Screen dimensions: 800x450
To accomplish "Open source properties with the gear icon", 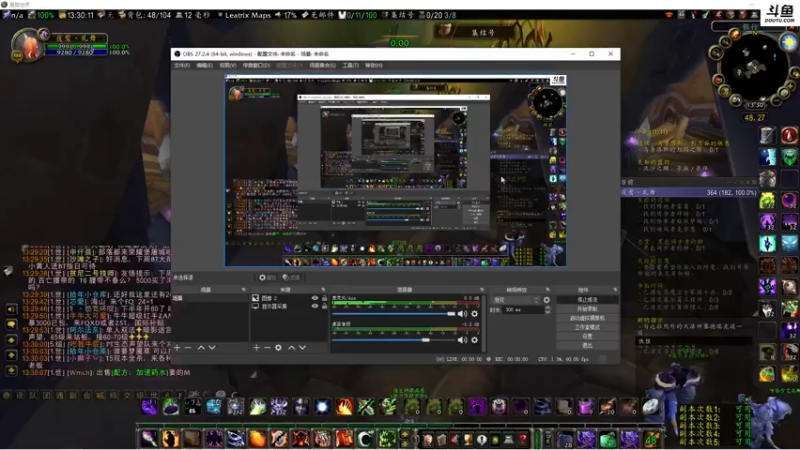I will (x=279, y=347).
